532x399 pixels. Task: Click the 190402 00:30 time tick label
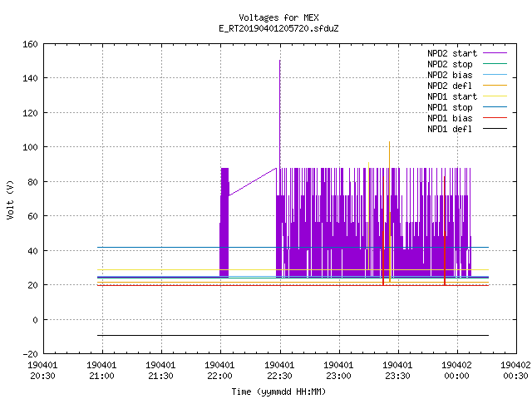coord(515,371)
